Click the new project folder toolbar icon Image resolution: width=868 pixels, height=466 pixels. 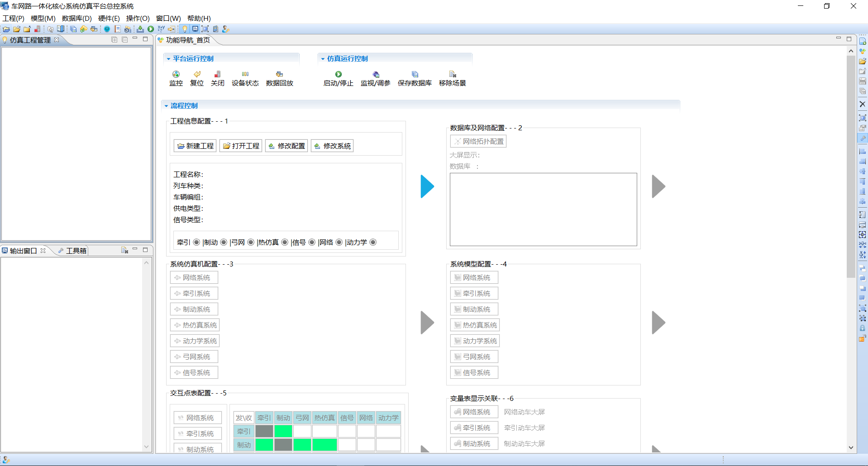pyautogui.click(x=6, y=29)
